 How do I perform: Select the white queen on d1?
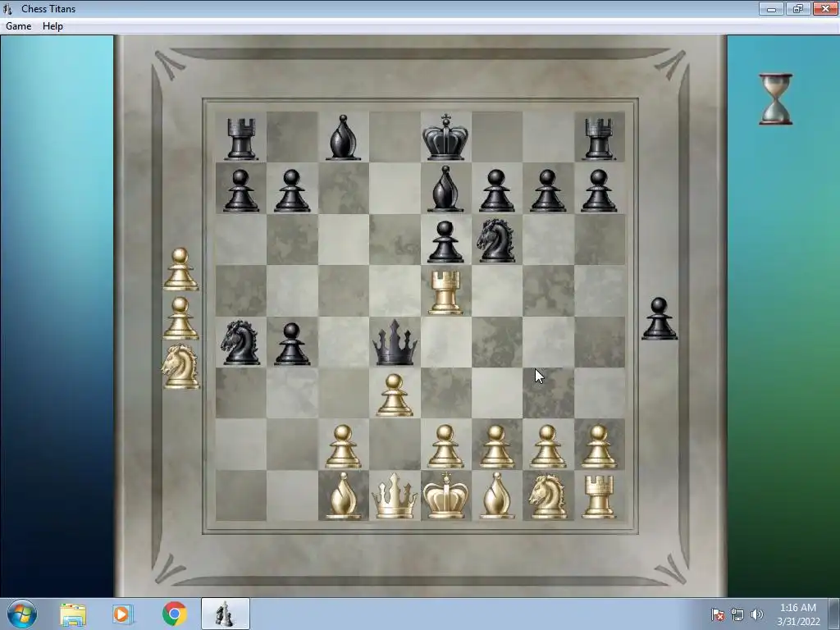click(395, 495)
